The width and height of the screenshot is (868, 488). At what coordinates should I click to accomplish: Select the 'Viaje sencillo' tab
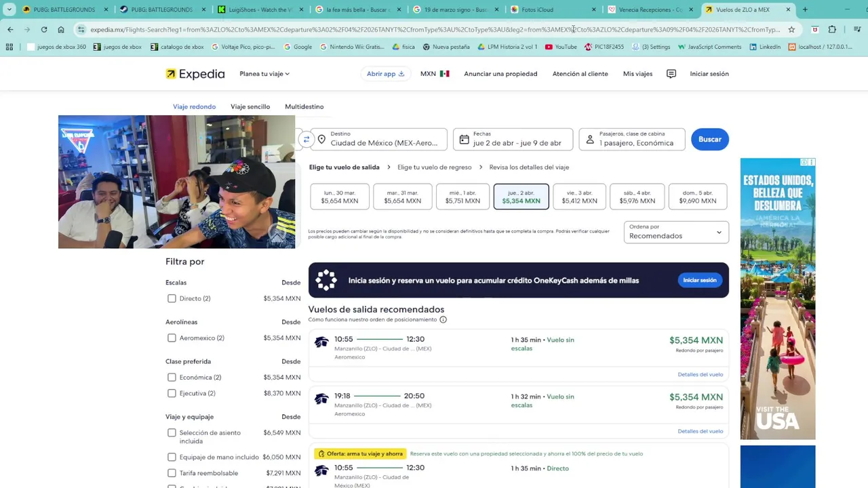pyautogui.click(x=250, y=106)
